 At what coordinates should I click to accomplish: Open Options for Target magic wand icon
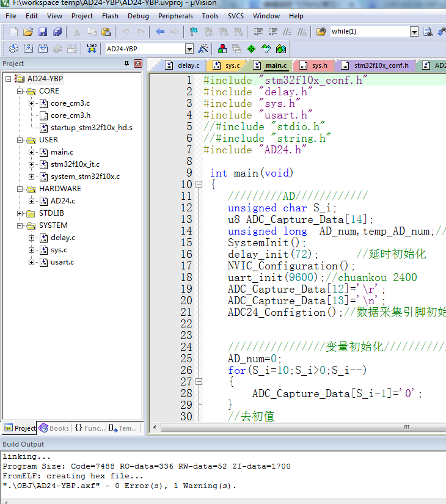[203, 49]
